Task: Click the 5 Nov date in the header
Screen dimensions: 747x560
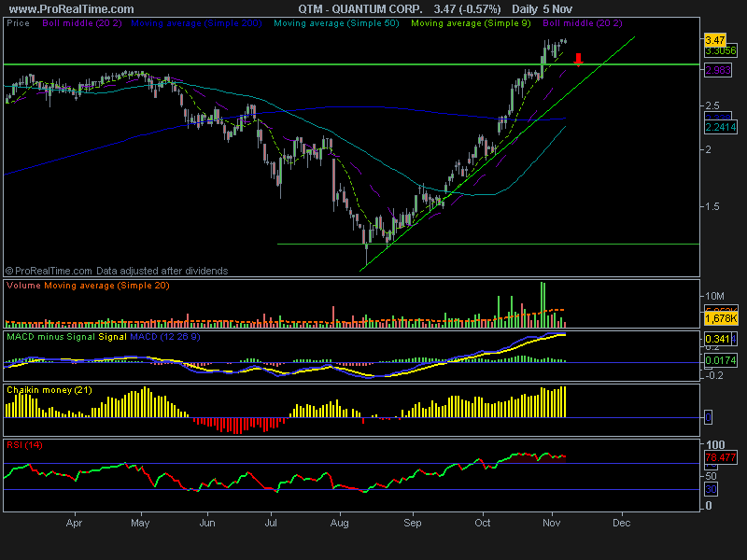Action: [x=557, y=9]
